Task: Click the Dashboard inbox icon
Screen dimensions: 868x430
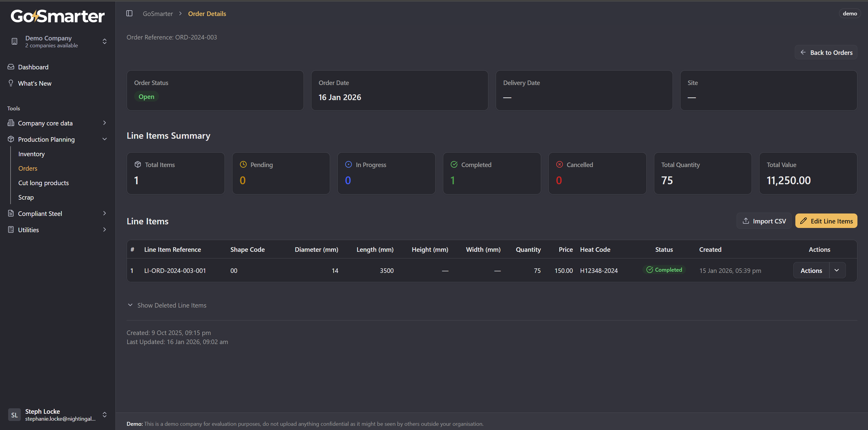Action: coord(11,67)
